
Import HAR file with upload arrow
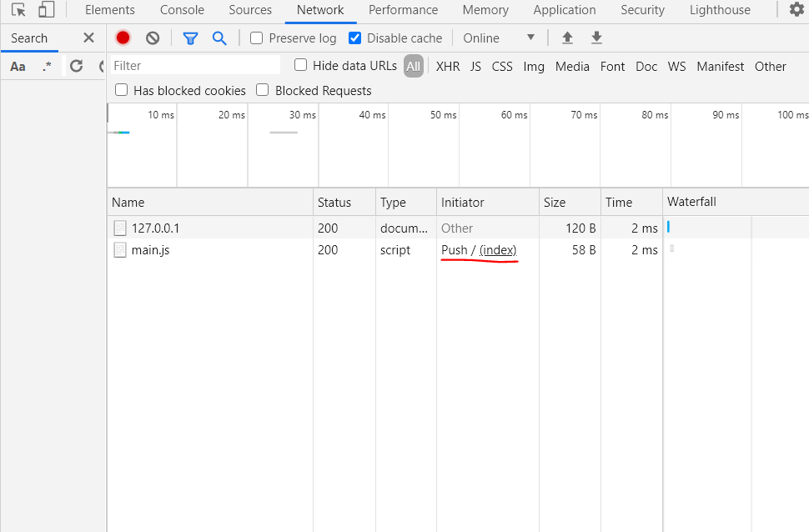coord(567,38)
